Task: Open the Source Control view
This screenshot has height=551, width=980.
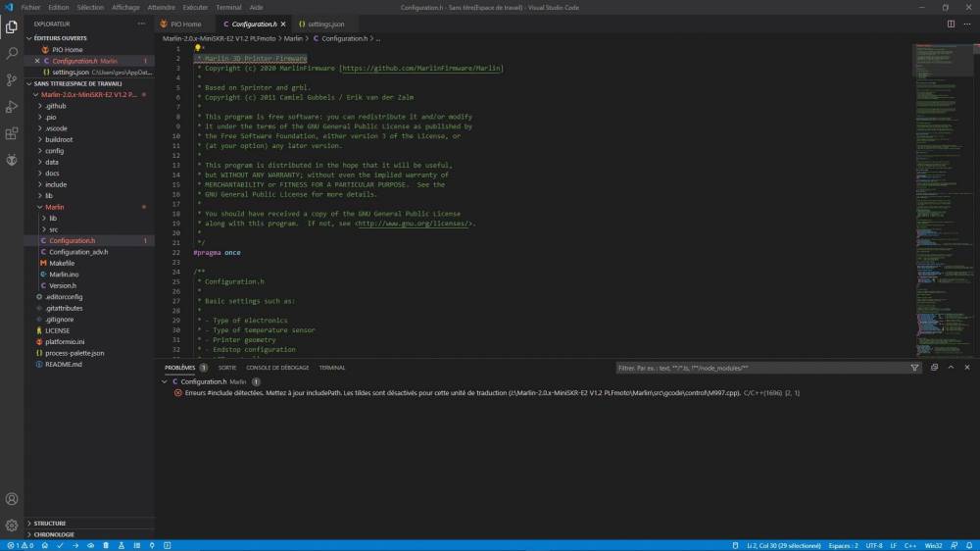Action: (11, 80)
